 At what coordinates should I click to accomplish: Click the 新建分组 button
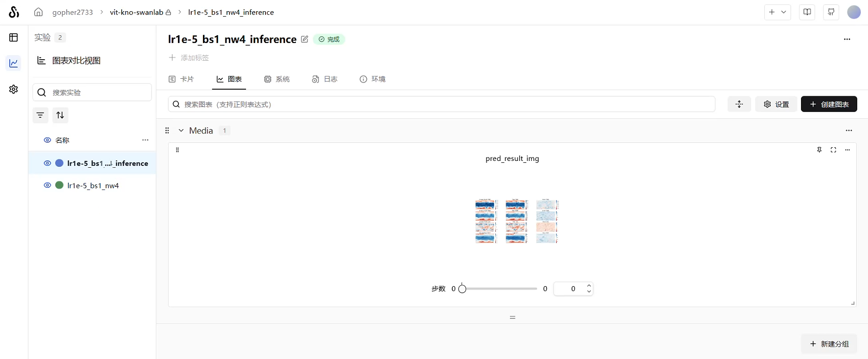tap(829, 344)
